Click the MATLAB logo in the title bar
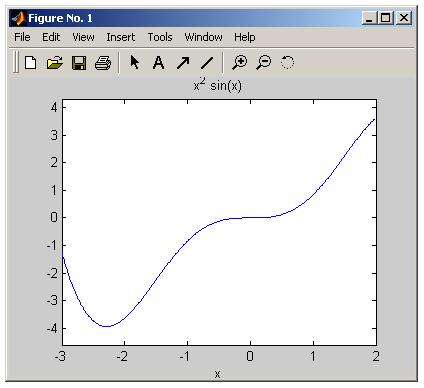Viewport: 424px width, 388px height. pos(18,18)
